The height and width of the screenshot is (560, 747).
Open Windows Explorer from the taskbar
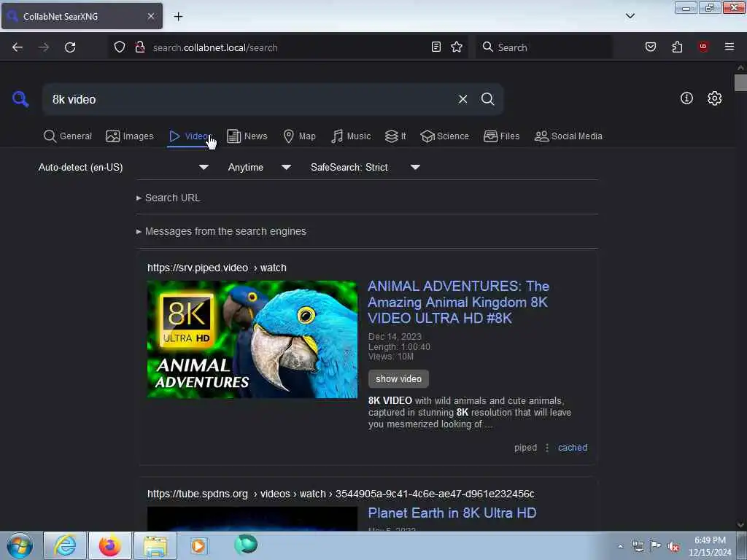point(155,545)
